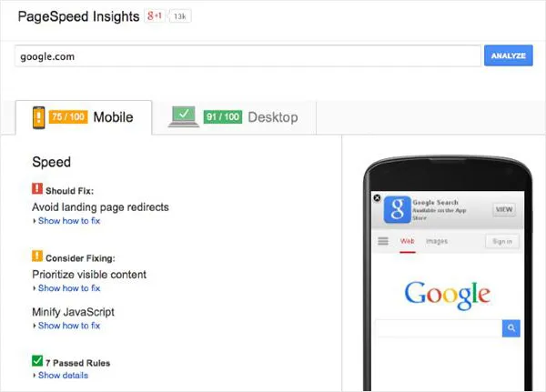Click the Sign in button in phone preview

[x=500, y=241]
